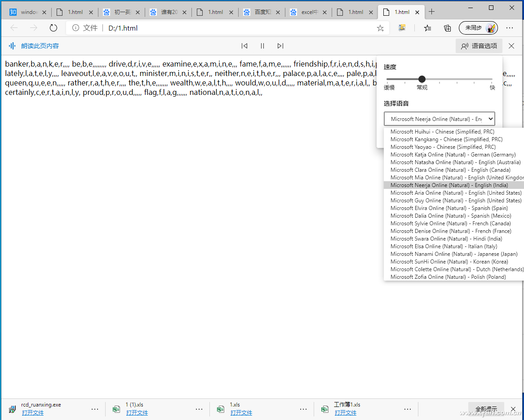Image resolution: width=524 pixels, height=420 pixels.
Task: Open the Settings and more ellipsis menu
Action: pos(510,28)
